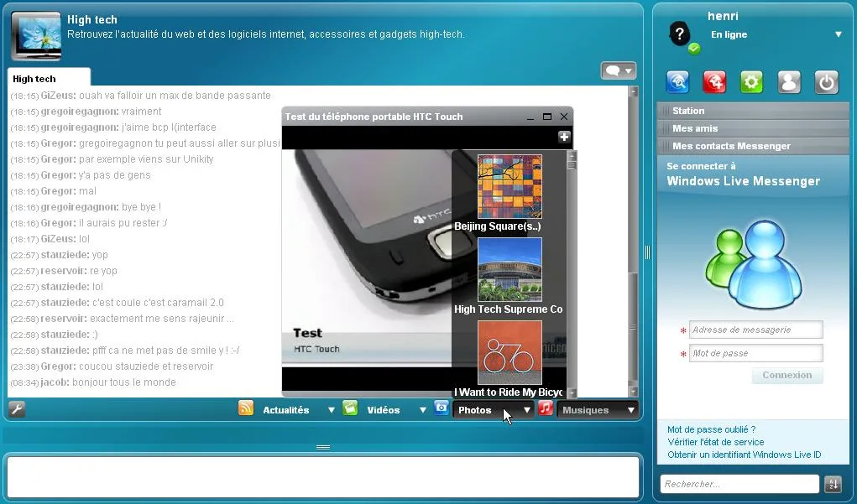
Task: Select the High Tech Supreme Co thumbnail
Action: 509,270
